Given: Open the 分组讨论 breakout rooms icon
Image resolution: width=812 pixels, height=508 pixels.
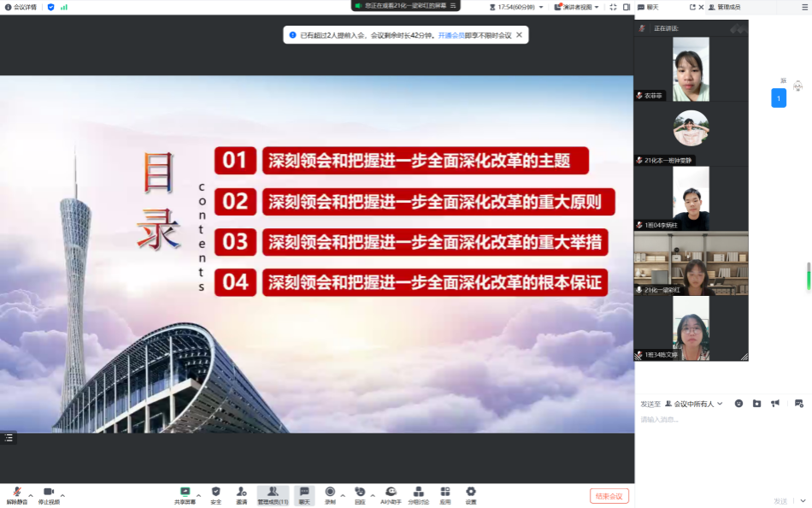Looking at the screenshot, I should (418, 493).
